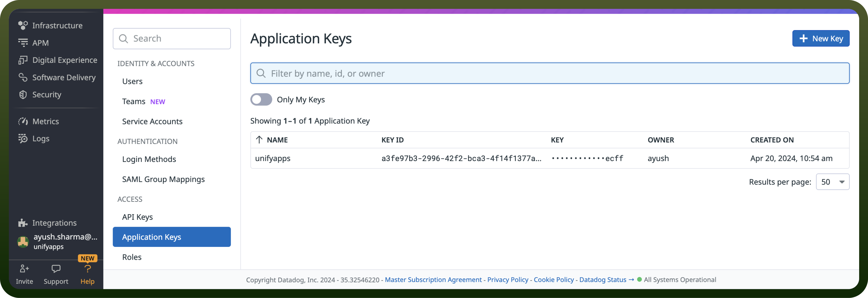Viewport: 868px width, 298px height.
Task: Click the plus icon on New Key
Action: pos(804,38)
